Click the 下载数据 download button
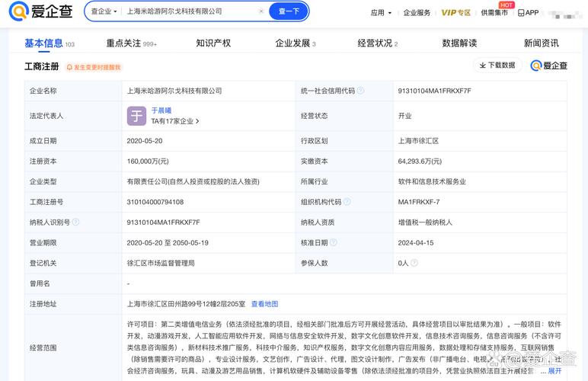588x381 pixels. pyautogui.click(x=497, y=66)
